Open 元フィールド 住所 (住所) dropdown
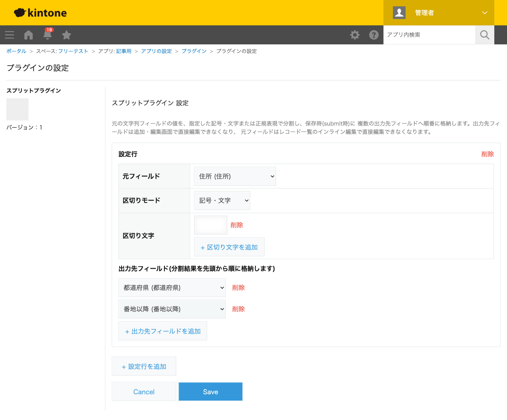The height and width of the screenshot is (420, 507). click(235, 176)
